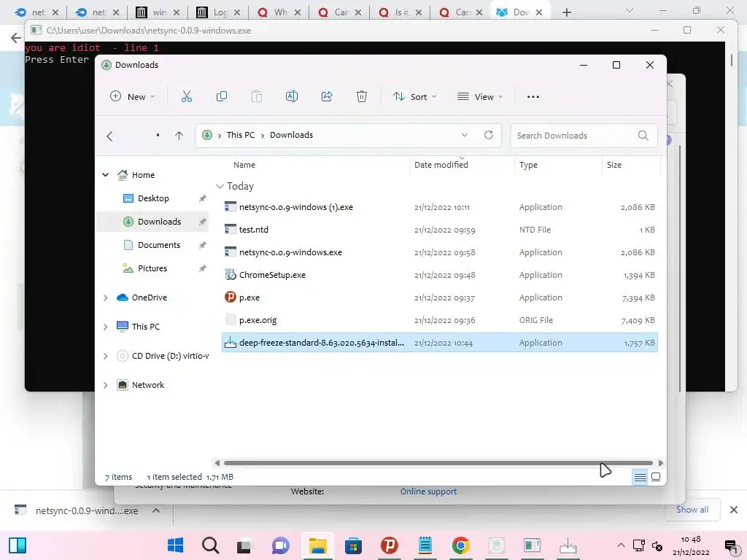Open Microsoft Store on taskbar
Viewport: 747px width, 560px height.
[353, 545]
